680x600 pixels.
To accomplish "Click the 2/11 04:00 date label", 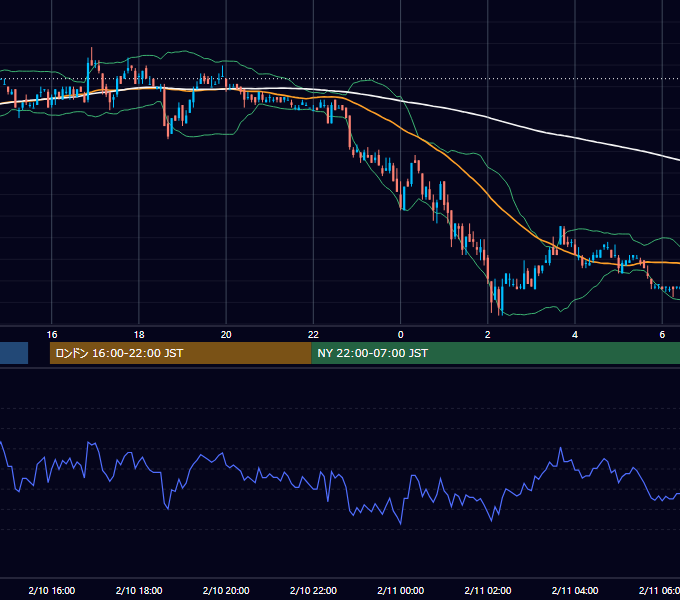I will (x=575, y=590).
